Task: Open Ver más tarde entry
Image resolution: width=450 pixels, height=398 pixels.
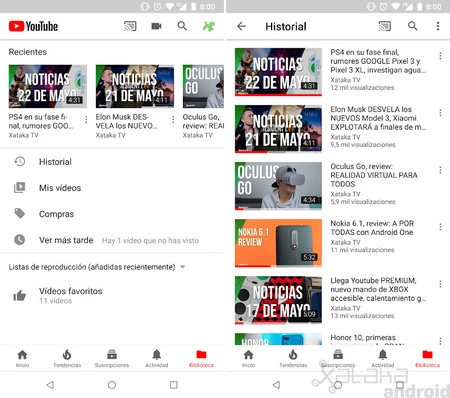Action: [112, 240]
